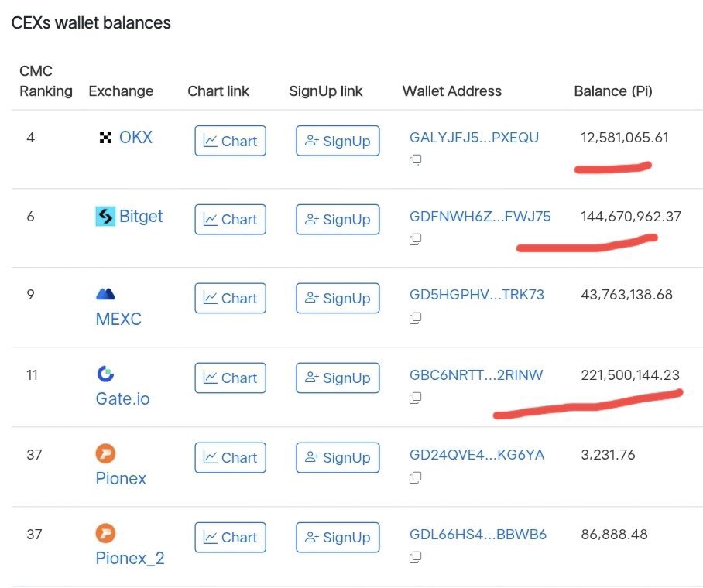Click ranking 37 in Pionex_2 row
This screenshot has width=703, height=588.
pyautogui.click(x=34, y=534)
